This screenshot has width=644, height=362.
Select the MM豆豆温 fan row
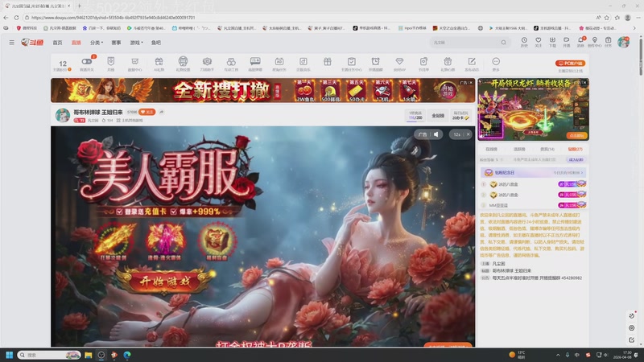[533, 205]
